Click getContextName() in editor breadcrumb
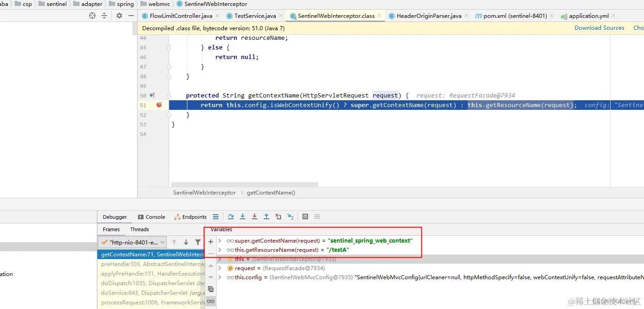The width and height of the screenshot is (644, 309). [271, 193]
